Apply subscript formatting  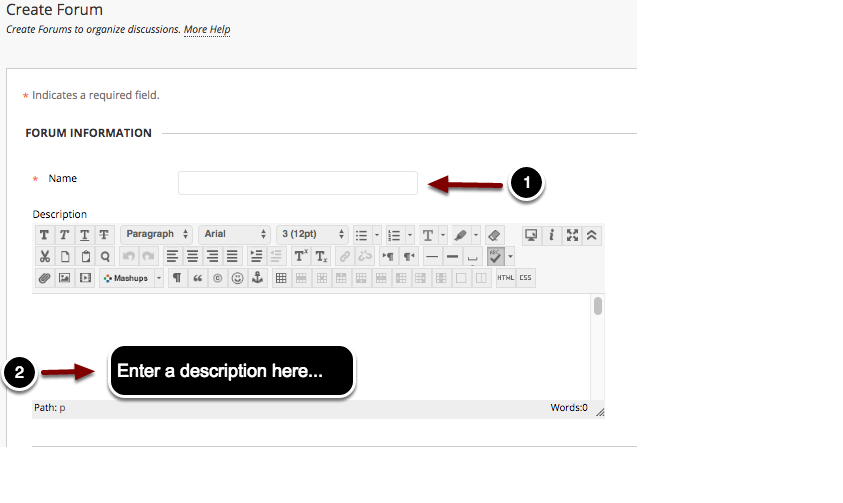[x=321, y=256]
